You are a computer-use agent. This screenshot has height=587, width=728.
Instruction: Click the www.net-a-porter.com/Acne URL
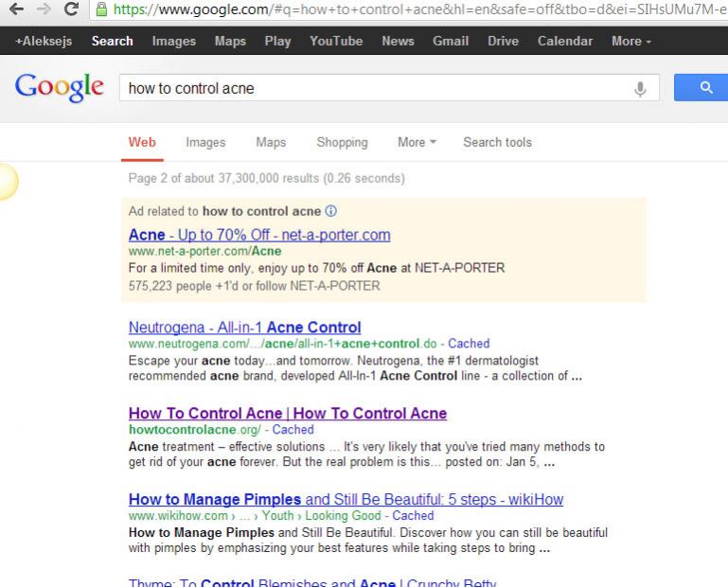(x=204, y=251)
